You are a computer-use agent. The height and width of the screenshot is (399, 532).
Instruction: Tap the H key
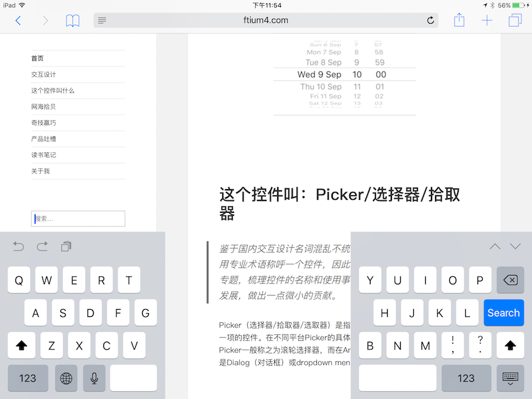click(x=385, y=313)
